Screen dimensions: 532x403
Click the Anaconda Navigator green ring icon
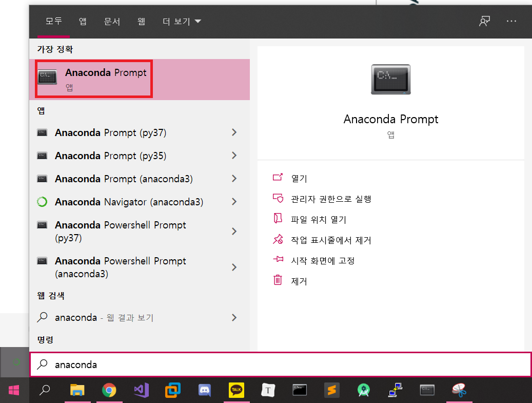[42, 202]
